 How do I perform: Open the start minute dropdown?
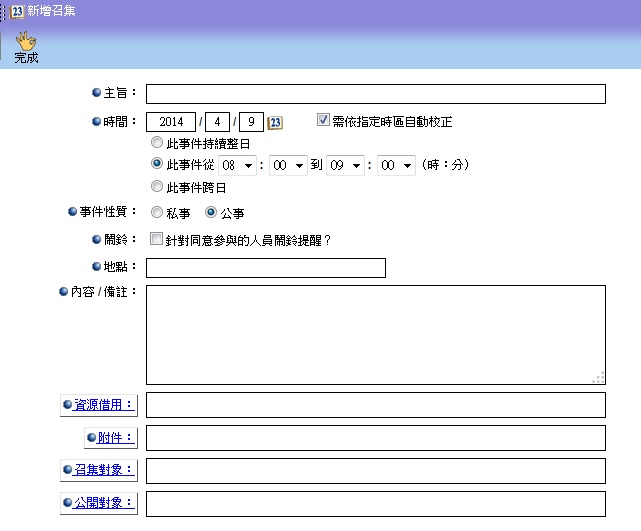pos(290,165)
